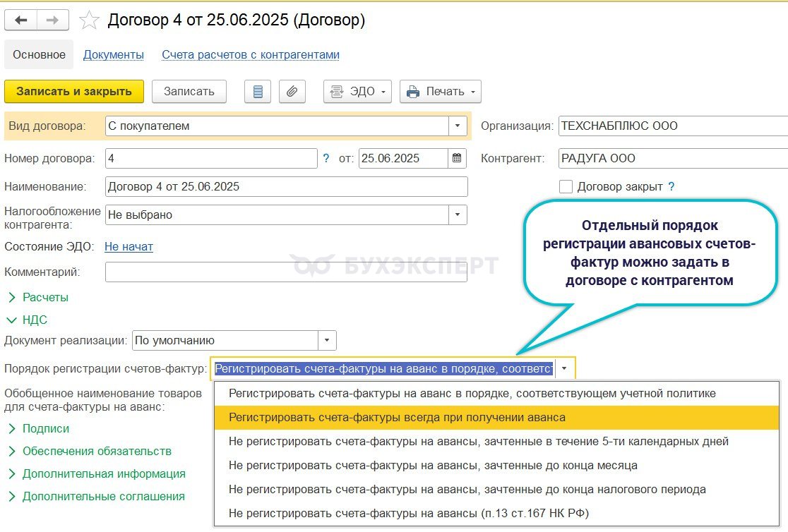
Task: Click the Записать button
Action: click(189, 92)
